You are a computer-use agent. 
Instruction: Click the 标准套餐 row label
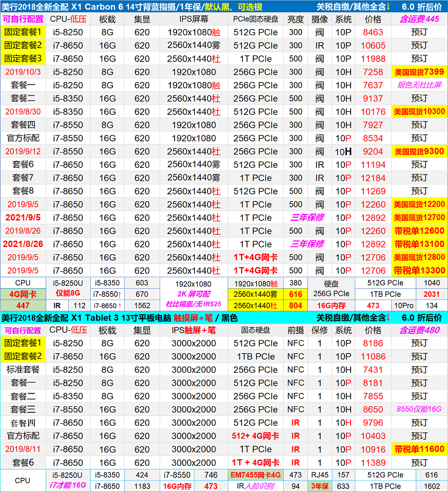[23, 370]
